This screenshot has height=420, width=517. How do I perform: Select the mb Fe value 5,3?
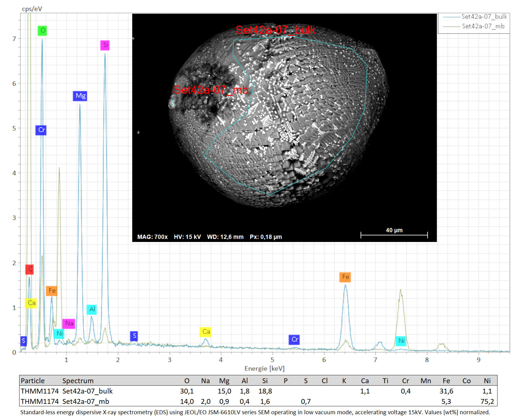click(x=446, y=401)
